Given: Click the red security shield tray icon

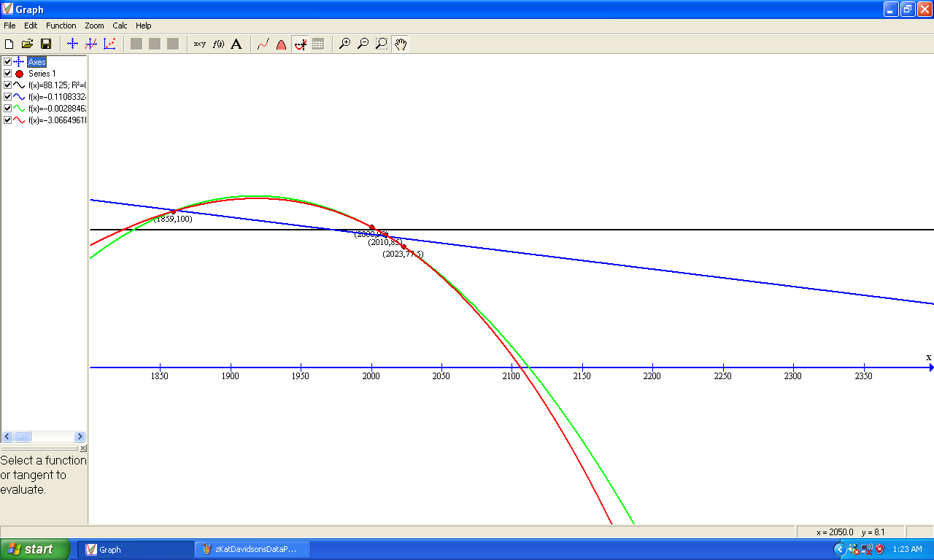Looking at the screenshot, I should [x=880, y=549].
